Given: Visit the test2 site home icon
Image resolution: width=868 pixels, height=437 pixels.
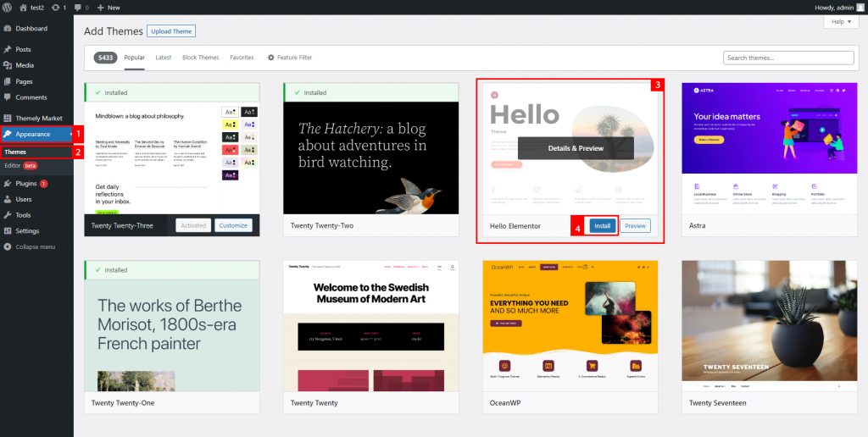Looking at the screenshot, I should tap(23, 8).
